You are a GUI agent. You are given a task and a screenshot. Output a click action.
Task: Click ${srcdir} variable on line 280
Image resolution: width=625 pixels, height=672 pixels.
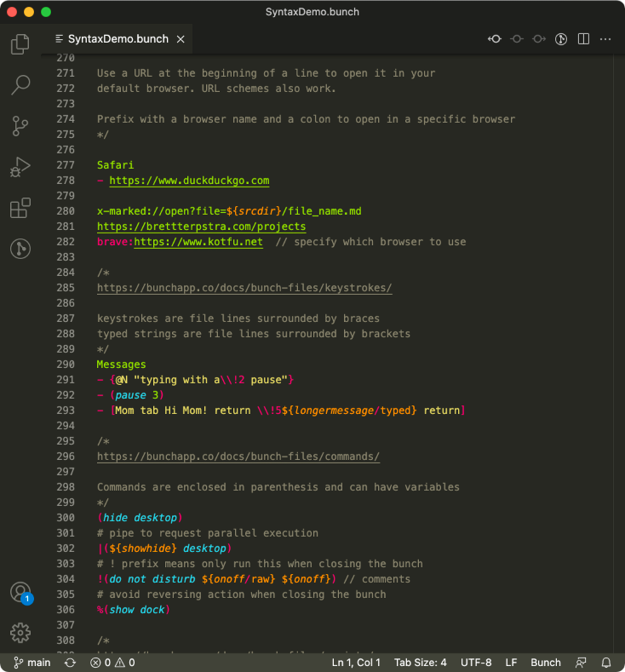pos(254,211)
